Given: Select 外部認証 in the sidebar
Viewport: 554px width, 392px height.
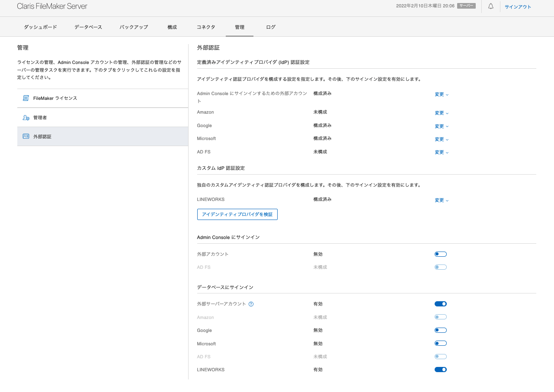Looking at the screenshot, I should [102, 137].
